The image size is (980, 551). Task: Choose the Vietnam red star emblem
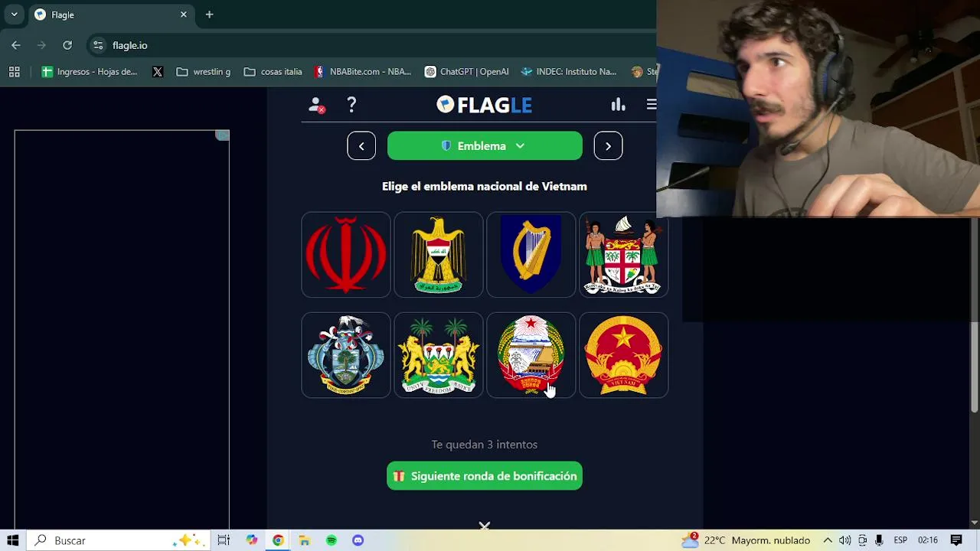623,355
